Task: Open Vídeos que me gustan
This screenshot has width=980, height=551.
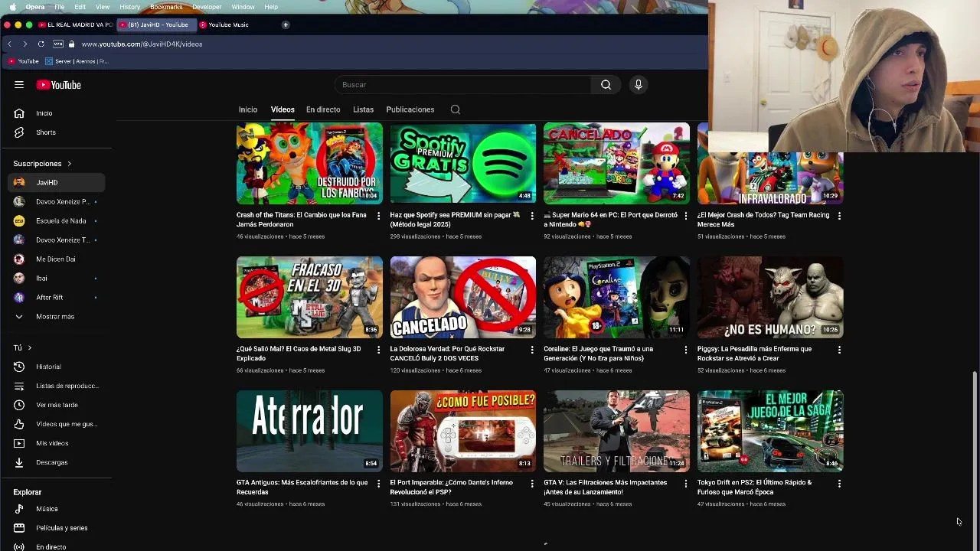Action: pos(57,424)
